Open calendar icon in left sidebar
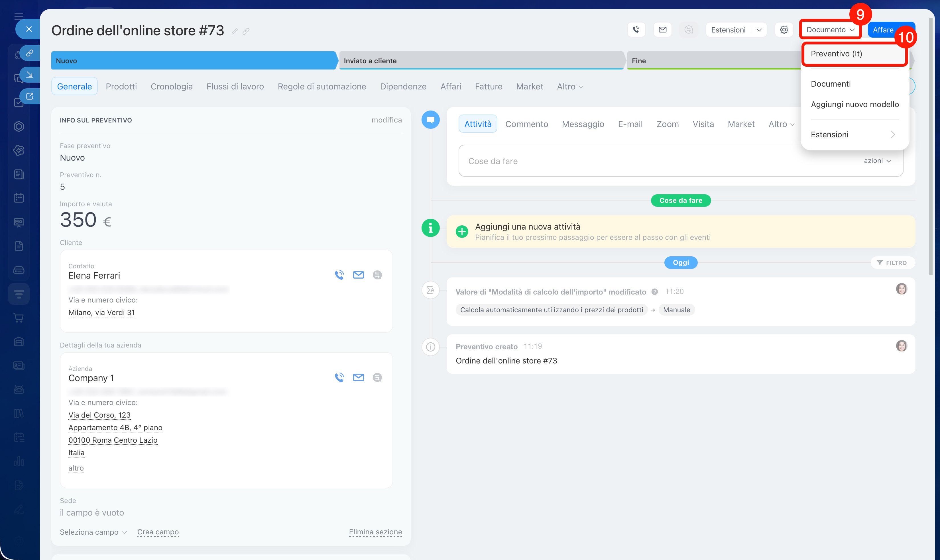 click(x=19, y=198)
